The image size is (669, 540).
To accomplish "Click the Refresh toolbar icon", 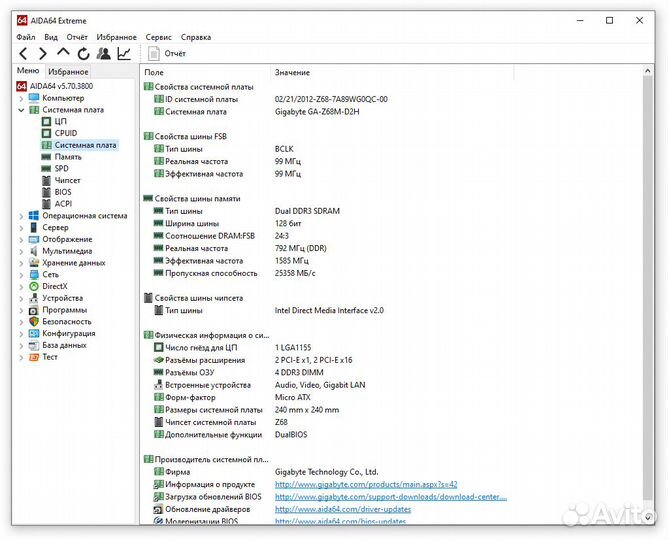I will click(83, 53).
